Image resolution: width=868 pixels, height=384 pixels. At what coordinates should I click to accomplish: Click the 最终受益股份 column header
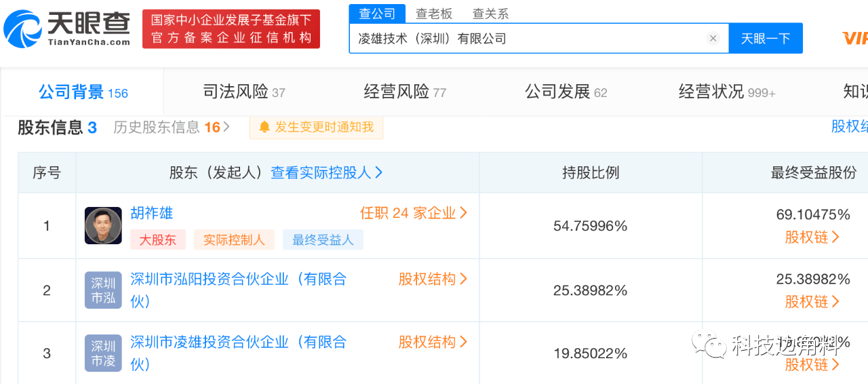814,173
